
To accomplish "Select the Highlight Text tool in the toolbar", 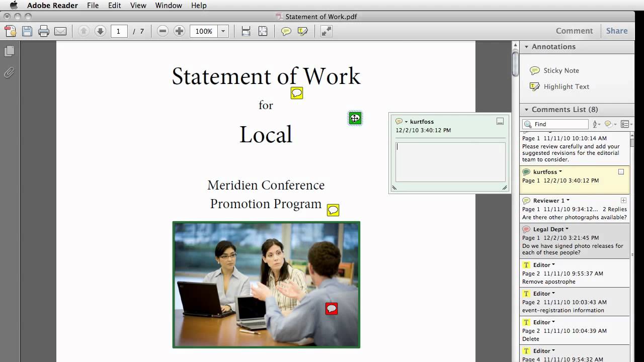I will 302,31.
